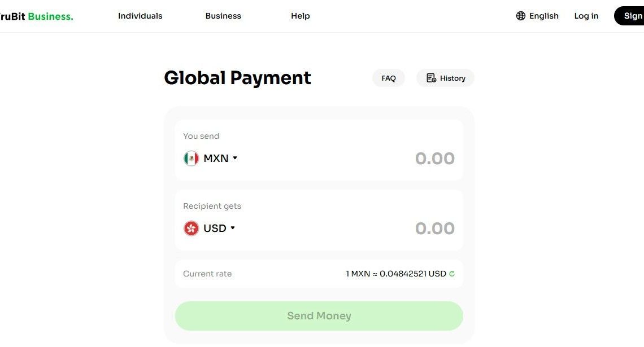Viewport: 644px width, 347px height.
Task: Expand the MXN currency dropdown arrow
Action: 235,158
